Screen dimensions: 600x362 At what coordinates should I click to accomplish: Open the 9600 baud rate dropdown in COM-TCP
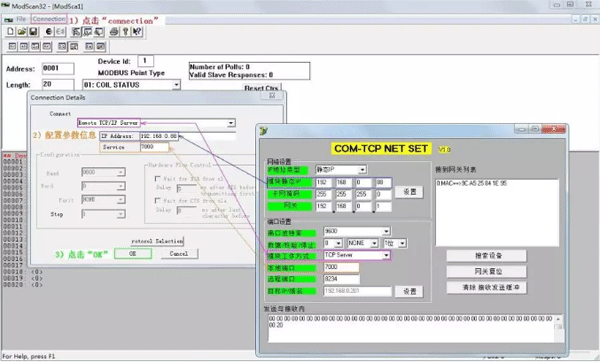(x=386, y=231)
